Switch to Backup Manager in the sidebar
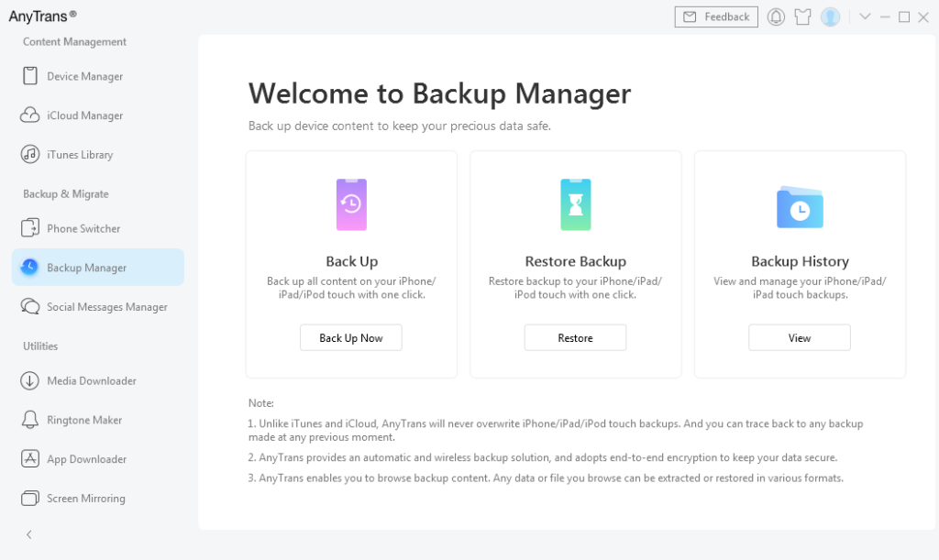 87,267
